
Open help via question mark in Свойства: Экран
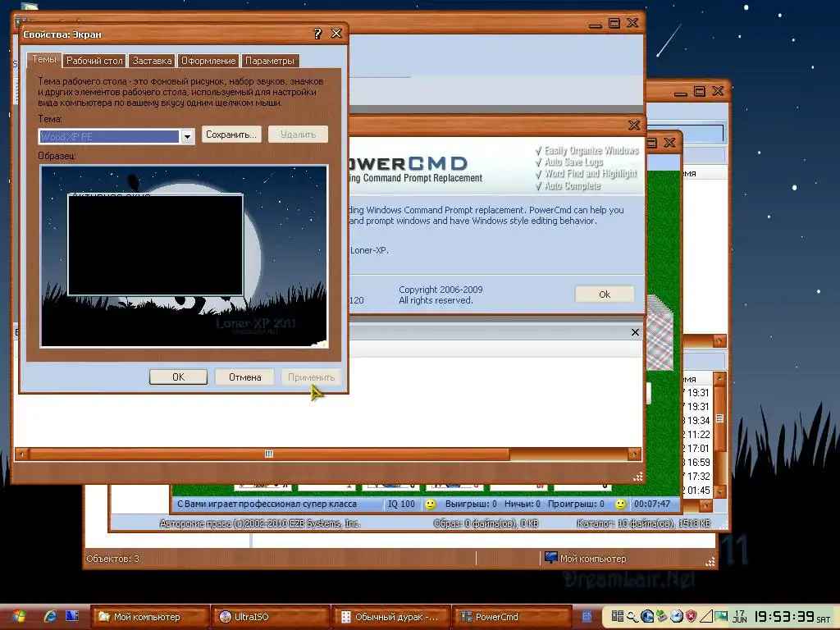(317, 34)
